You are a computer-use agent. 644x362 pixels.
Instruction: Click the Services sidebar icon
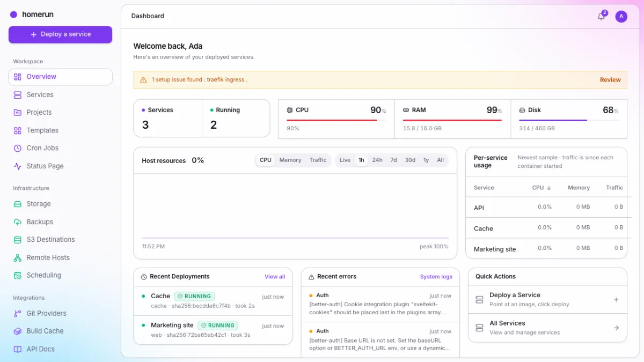click(x=18, y=95)
